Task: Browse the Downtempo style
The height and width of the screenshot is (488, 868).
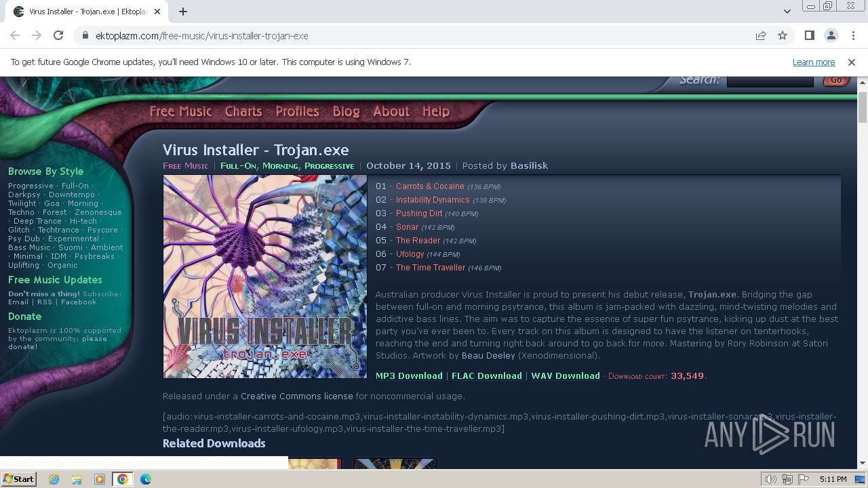Action: pos(72,195)
